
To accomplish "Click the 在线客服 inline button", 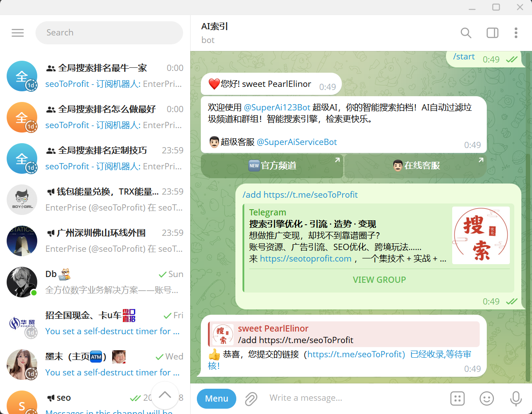I will [x=415, y=166].
